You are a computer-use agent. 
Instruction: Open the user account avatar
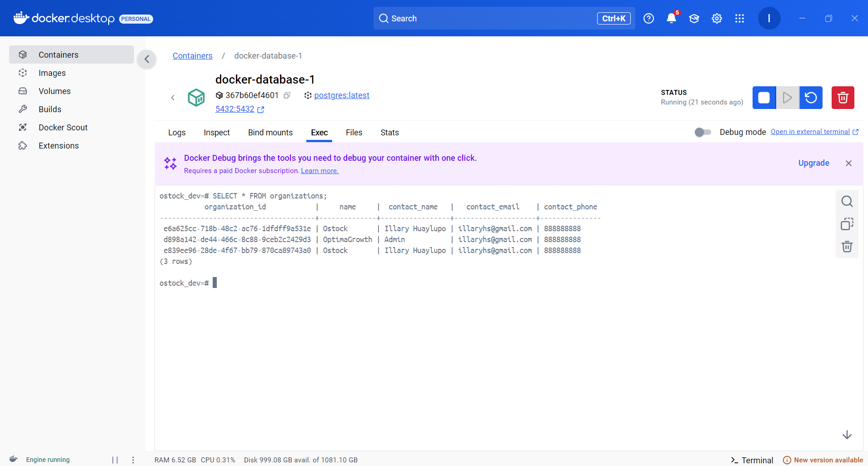769,18
